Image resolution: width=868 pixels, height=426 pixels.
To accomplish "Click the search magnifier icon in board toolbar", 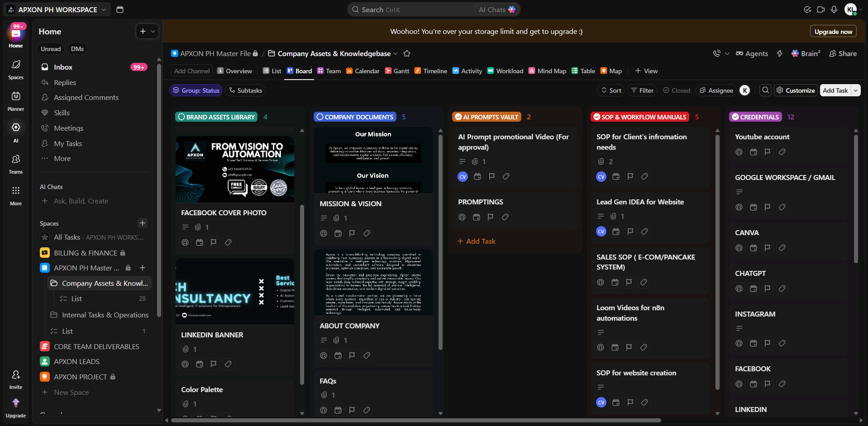I will pos(766,90).
